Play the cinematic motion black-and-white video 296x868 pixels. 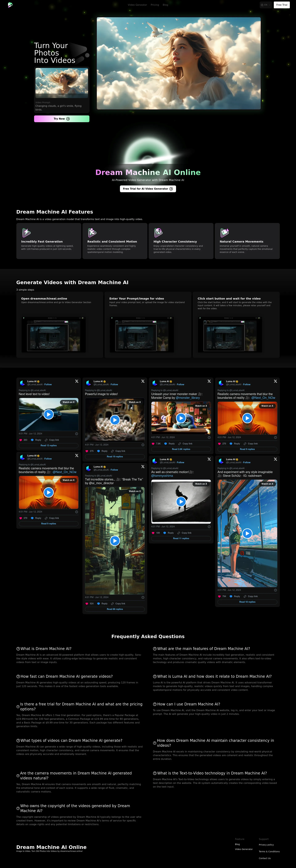181,501
